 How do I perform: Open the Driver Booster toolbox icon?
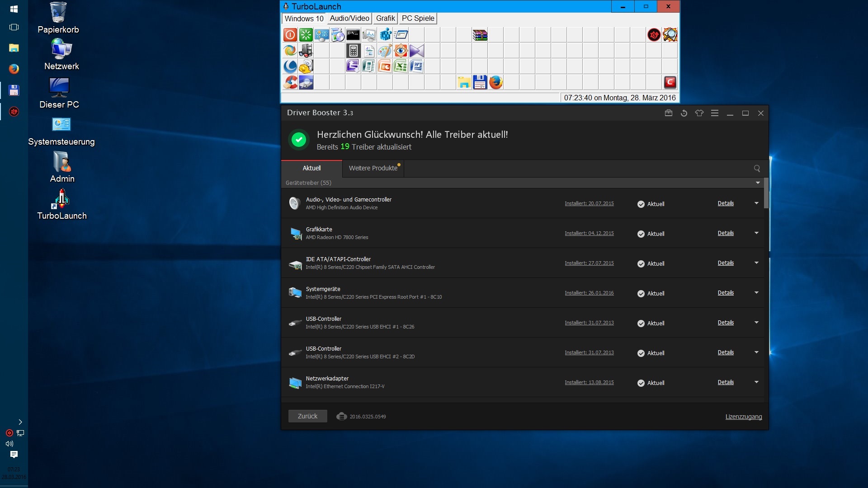coord(669,113)
